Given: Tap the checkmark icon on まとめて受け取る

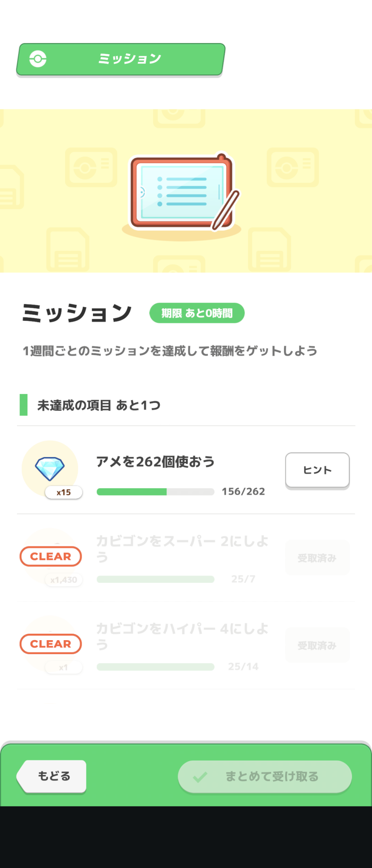Looking at the screenshot, I should 200,776.
